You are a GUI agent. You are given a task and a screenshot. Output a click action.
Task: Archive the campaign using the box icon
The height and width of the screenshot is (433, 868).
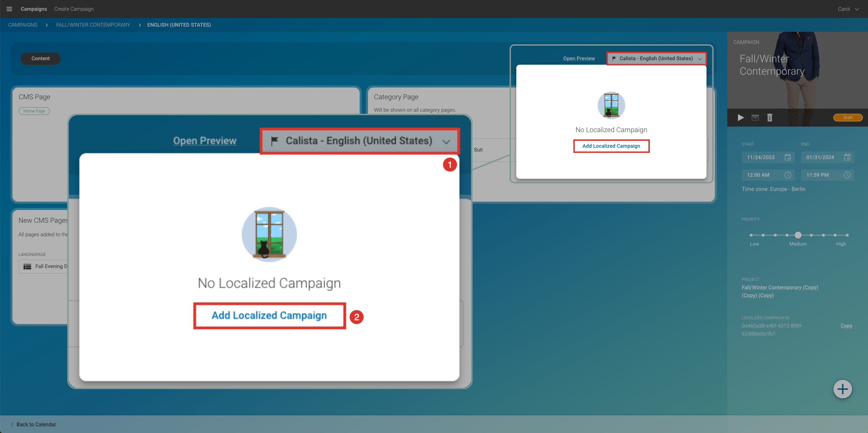coord(755,118)
